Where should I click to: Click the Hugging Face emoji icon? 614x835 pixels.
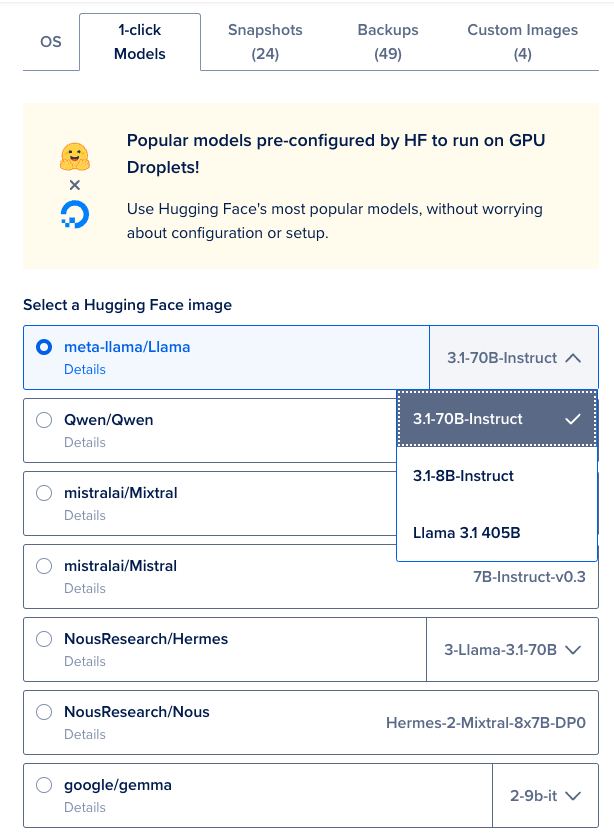75,157
